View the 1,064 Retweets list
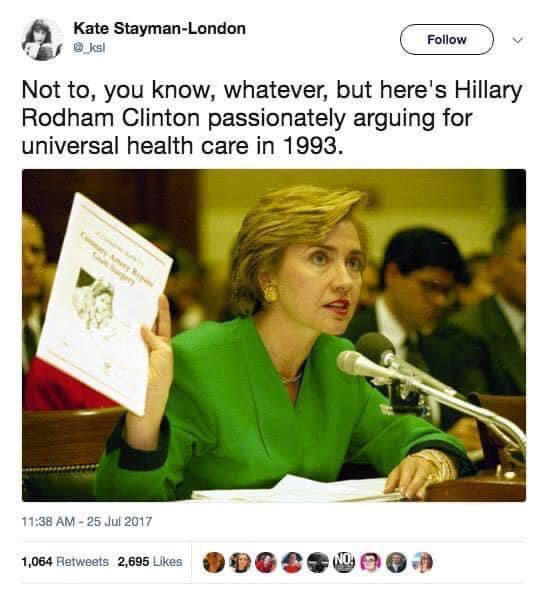 65,562
